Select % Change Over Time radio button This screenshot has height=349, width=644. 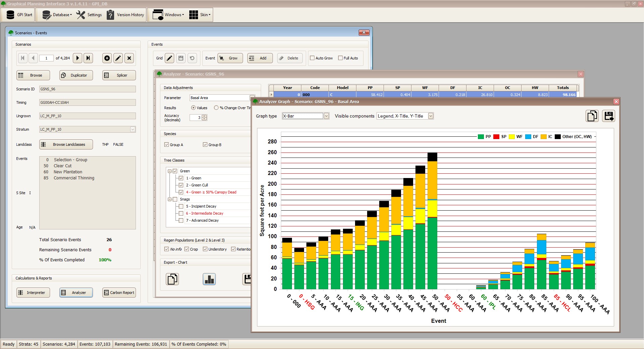tap(216, 108)
